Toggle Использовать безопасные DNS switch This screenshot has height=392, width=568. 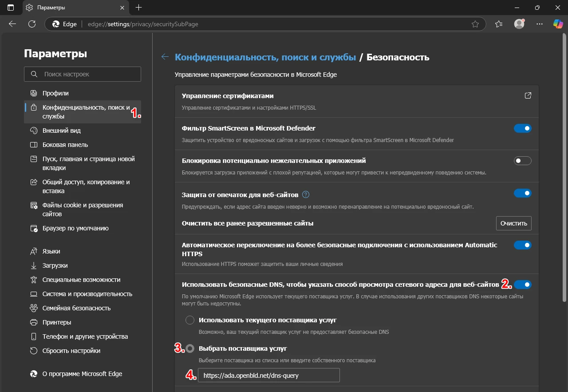[523, 284]
